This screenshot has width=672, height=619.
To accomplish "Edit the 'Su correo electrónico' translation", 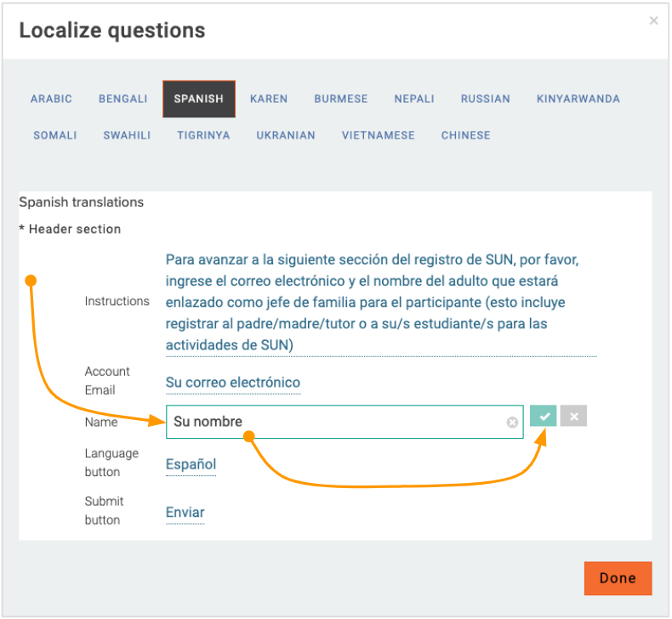I will [x=233, y=383].
